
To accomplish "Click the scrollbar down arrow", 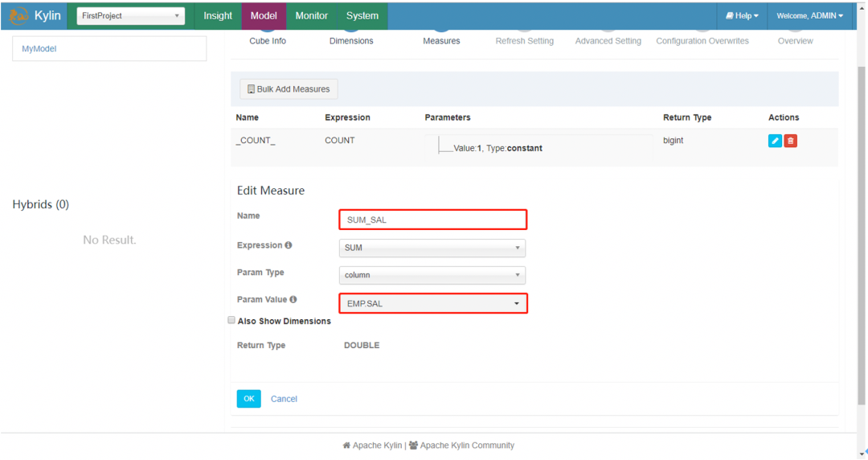I will (862, 455).
